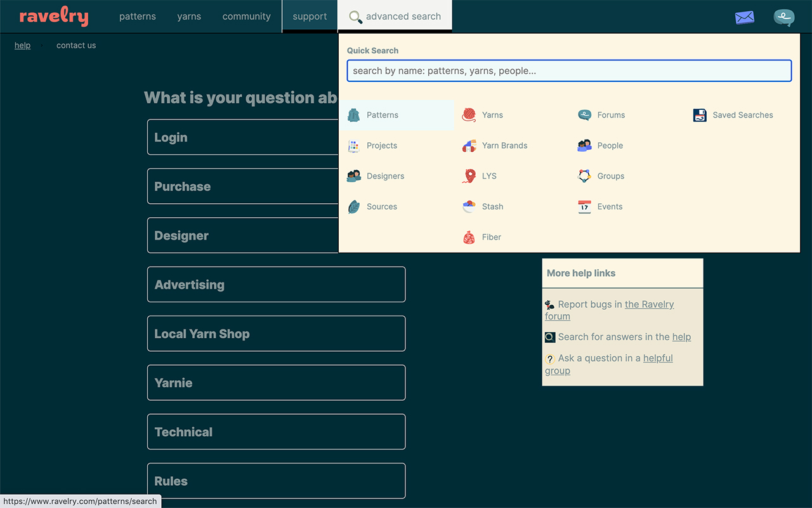
Task: Click the LYS search label
Action: (x=489, y=176)
